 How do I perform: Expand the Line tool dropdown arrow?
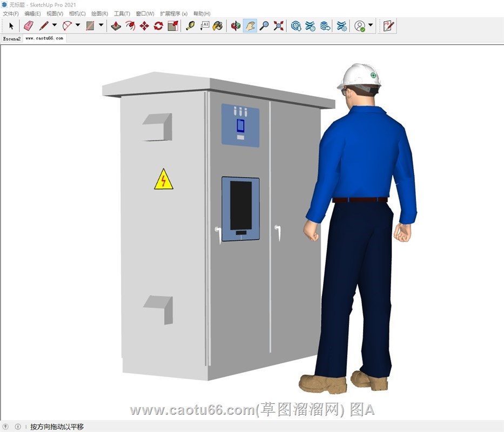(55, 25)
